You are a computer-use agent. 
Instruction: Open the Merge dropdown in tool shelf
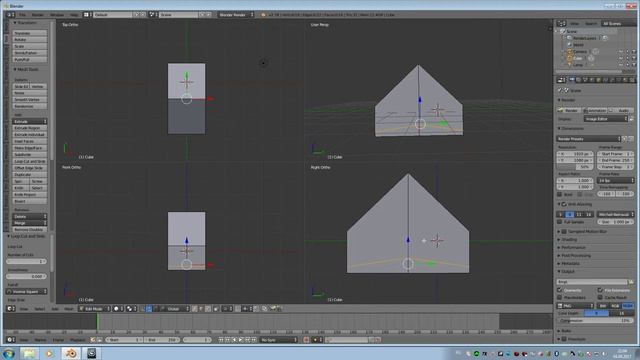[x=29, y=223]
